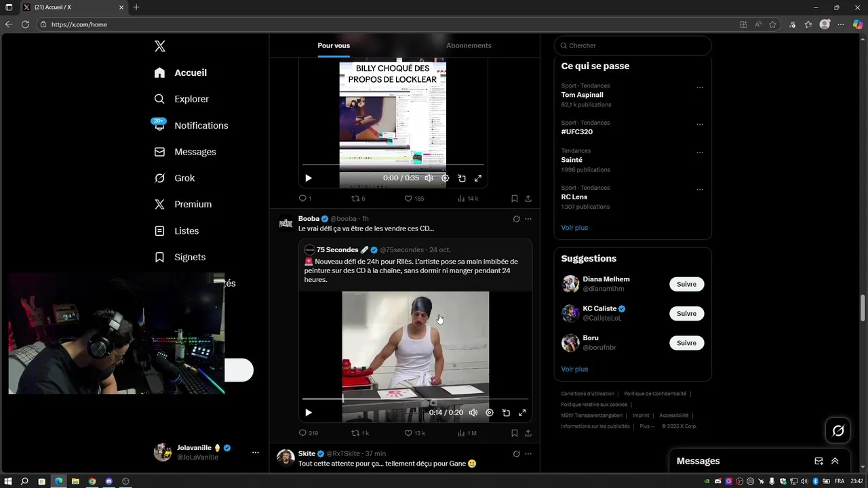This screenshot has height=488, width=868.
Task: Click Voir plus under Suggestions
Action: coord(574,369)
